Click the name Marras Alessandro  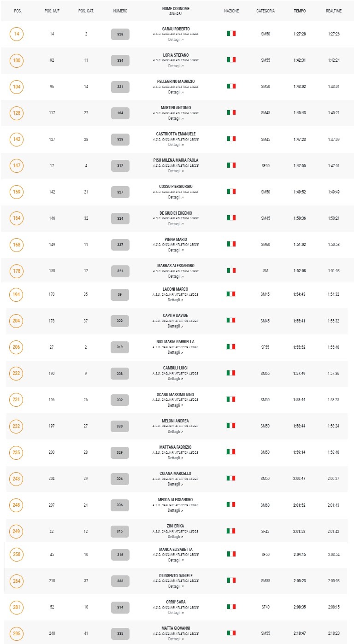click(x=176, y=266)
